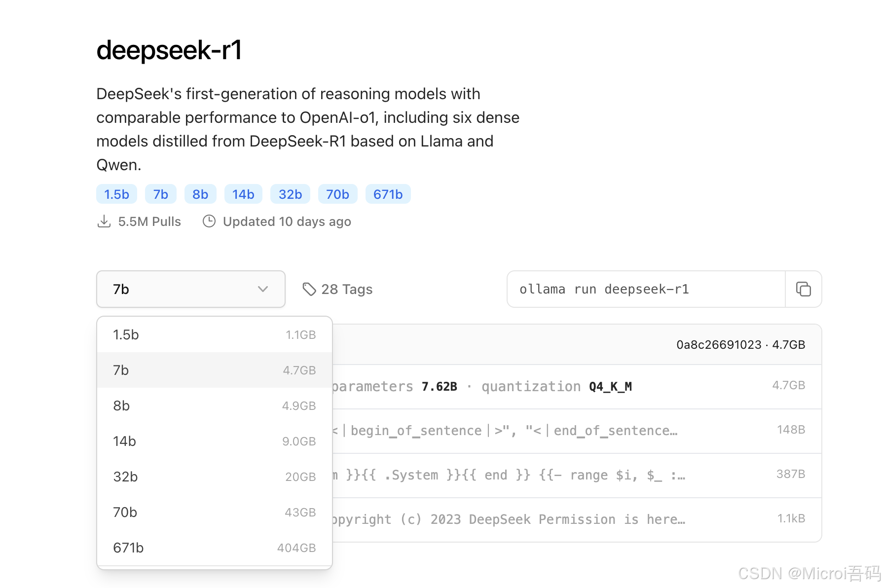Click the blue 671b tag chip
The height and width of the screenshot is (588, 883).
[x=388, y=194]
